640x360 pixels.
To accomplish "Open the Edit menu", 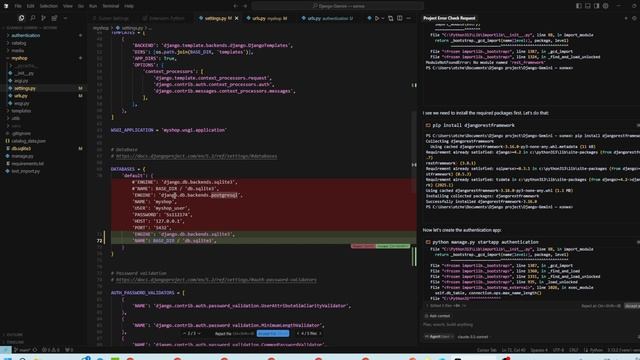I will (31, 6).
